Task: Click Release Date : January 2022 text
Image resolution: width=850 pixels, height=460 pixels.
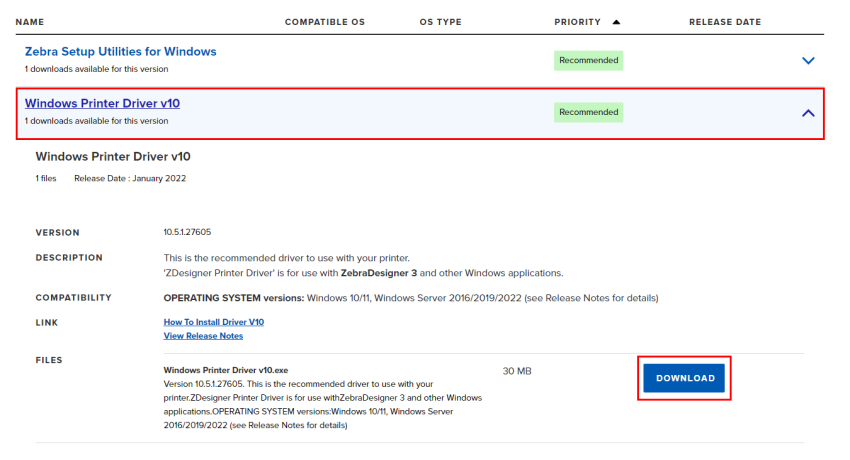Action: click(130, 178)
